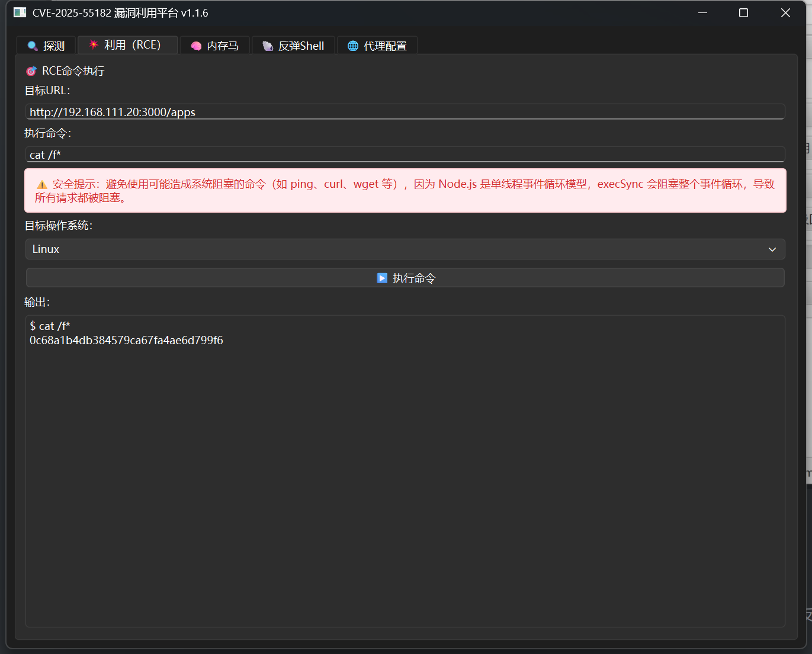The height and width of the screenshot is (654, 812).
Task: Maximize the exploit platform window
Action: (x=744, y=13)
